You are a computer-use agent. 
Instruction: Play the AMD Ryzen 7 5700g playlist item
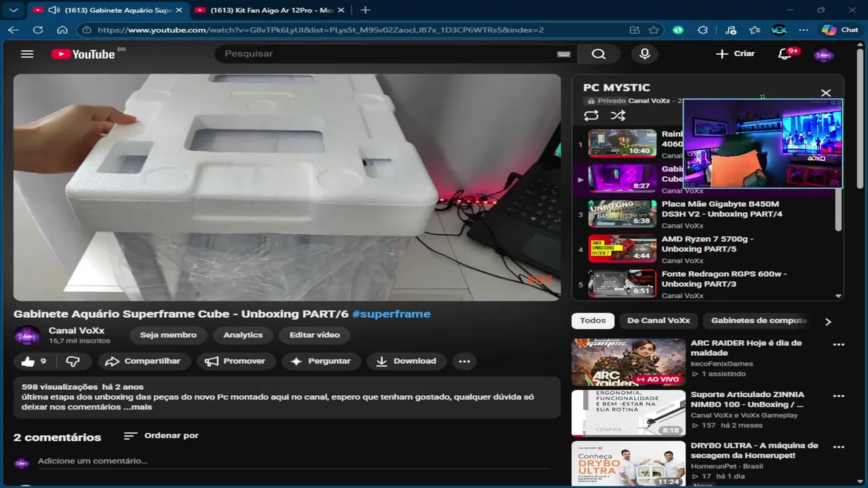705,249
